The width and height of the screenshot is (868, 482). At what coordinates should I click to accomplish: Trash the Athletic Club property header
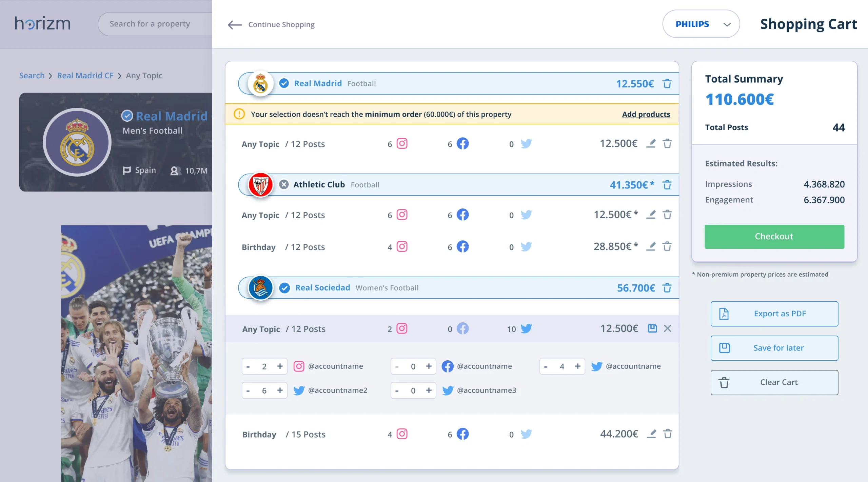tap(667, 185)
